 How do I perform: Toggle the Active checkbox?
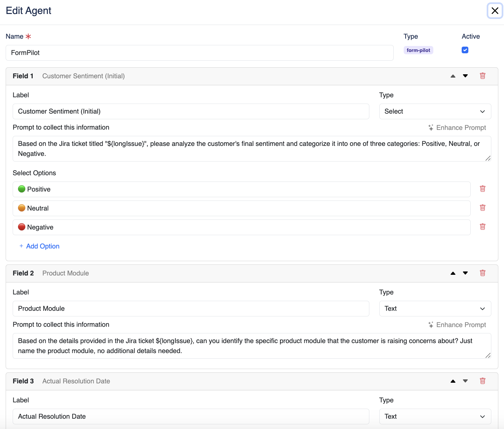(x=465, y=50)
